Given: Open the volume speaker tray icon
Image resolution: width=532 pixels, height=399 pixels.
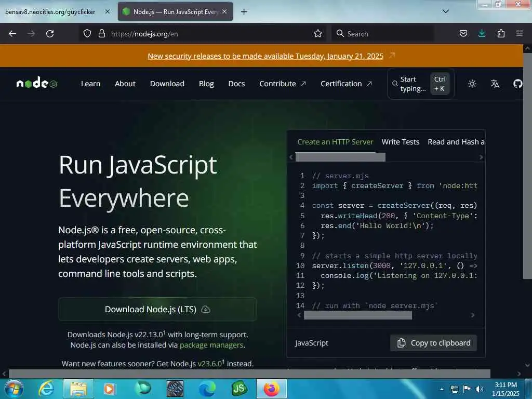Looking at the screenshot, I should coord(480,389).
